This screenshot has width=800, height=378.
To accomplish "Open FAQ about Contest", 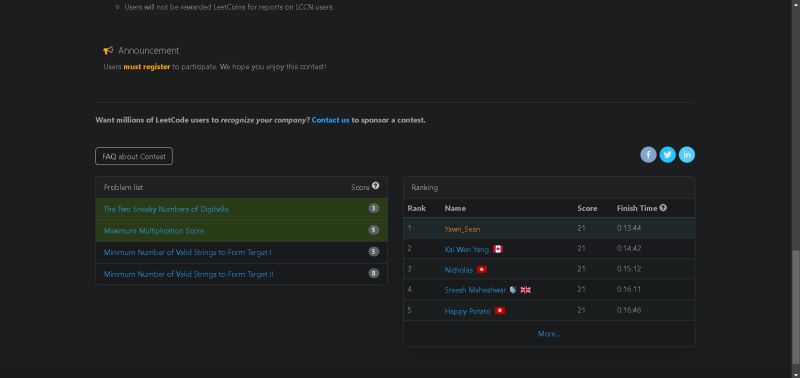I will (134, 157).
